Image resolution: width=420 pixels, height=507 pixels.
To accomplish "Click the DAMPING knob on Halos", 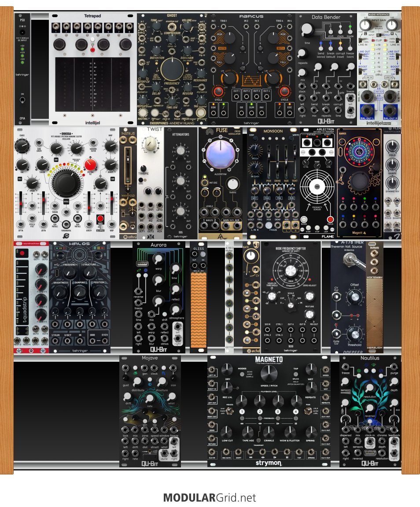I will pyautogui.click(x=80, y=292).
